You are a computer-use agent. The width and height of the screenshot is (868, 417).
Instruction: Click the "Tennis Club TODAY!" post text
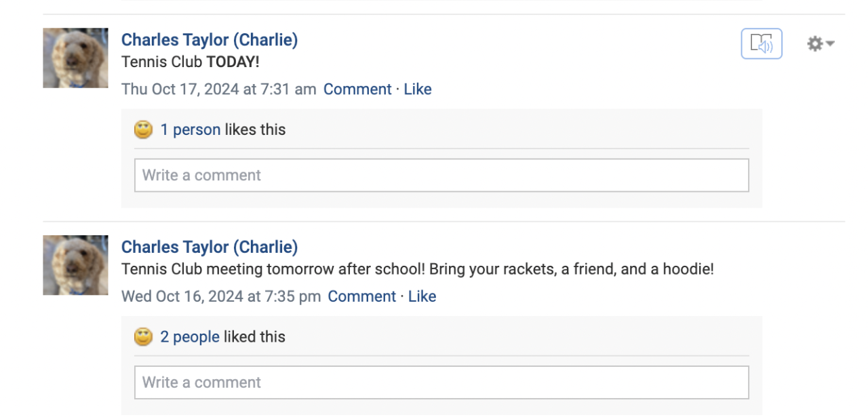[190, 62]
